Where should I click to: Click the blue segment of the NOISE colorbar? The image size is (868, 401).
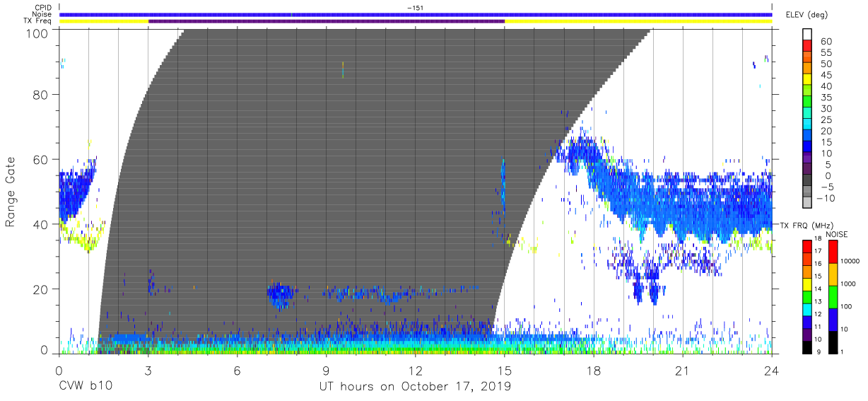pos(833,320)
